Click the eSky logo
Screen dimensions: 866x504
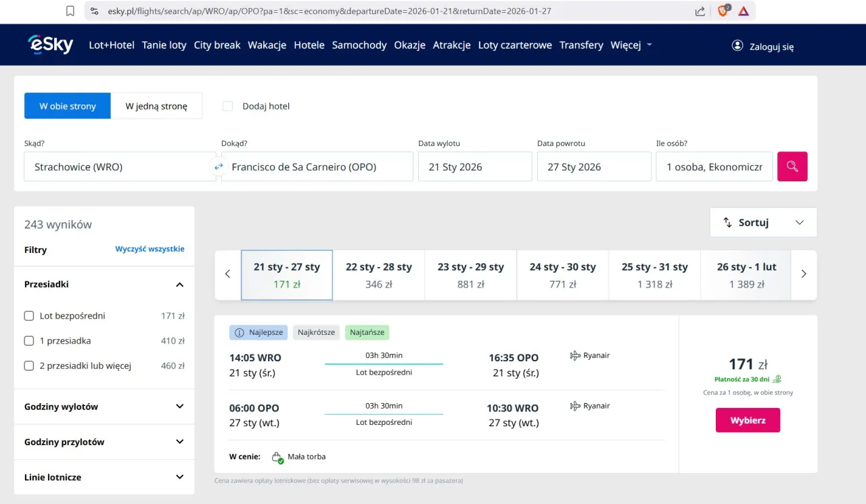coord(51,45)
